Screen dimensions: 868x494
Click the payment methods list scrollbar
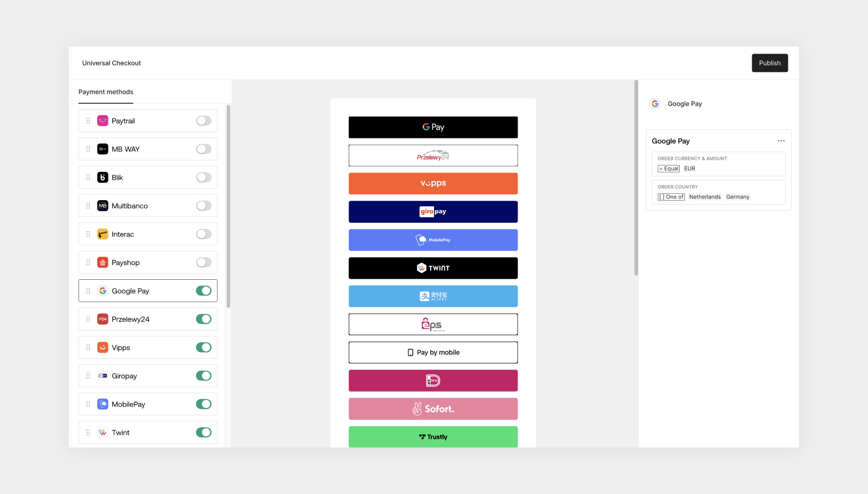[x=228, y=206]
